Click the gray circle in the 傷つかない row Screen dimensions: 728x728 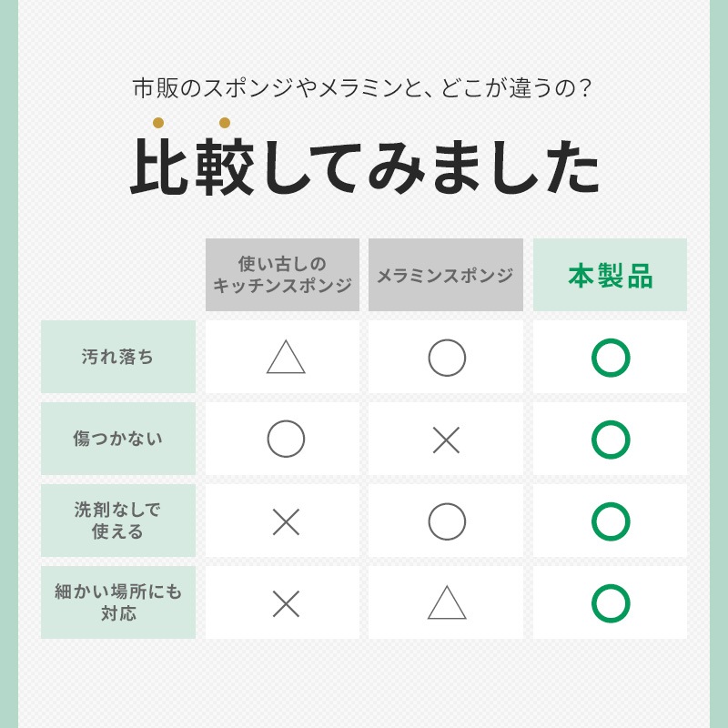pos(286,440)
